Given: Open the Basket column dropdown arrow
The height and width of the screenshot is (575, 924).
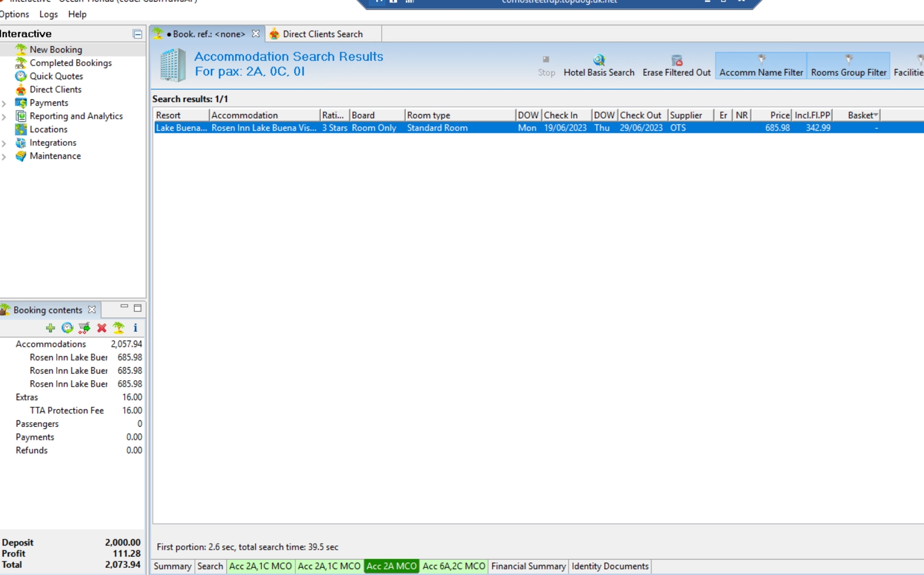Looking at the screenshot, I should coord(876,115).
